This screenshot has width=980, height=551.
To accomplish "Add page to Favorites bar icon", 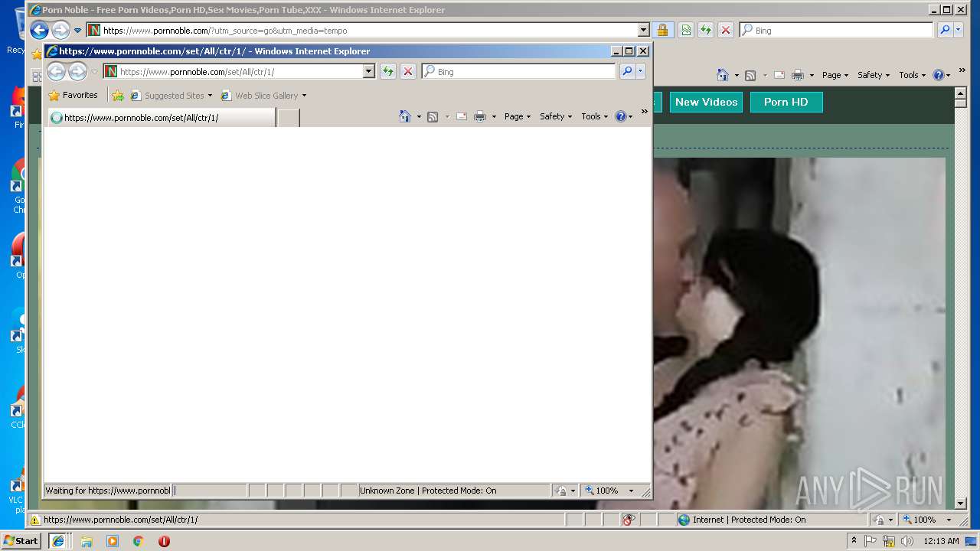I will click(x=117, y=96).
